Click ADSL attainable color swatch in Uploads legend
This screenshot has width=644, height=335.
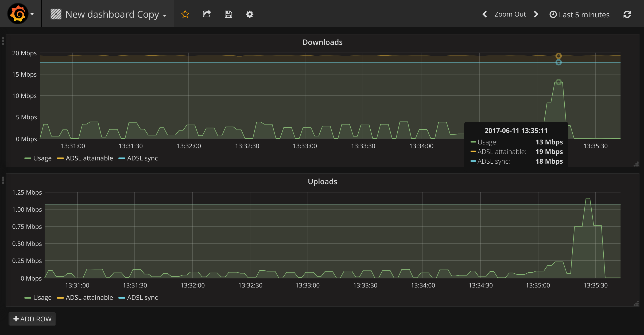click(60, 298)
